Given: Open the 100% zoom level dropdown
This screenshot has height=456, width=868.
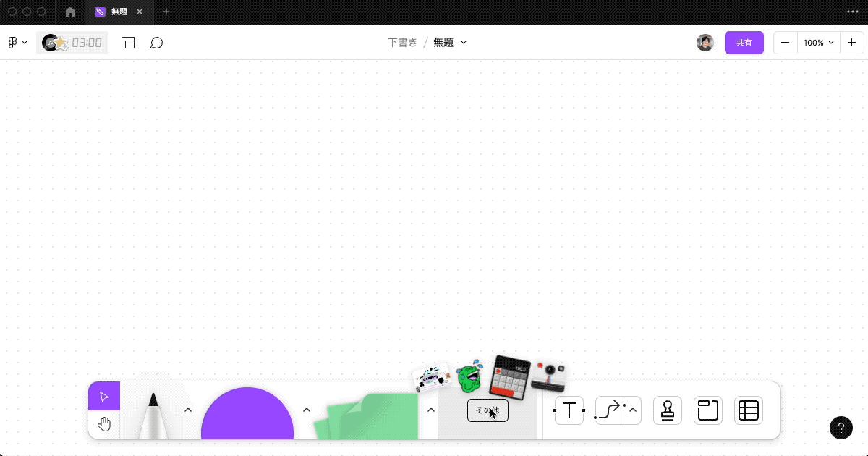Looking at the screenshot, I should pyautogui.click(x=818, y=43).
